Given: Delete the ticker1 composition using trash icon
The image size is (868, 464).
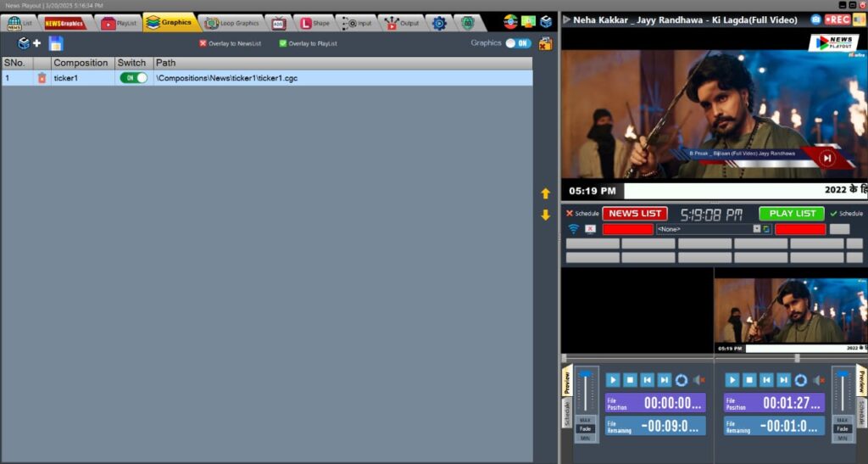Looking at the screenshot, I should (x=42, y=78).
